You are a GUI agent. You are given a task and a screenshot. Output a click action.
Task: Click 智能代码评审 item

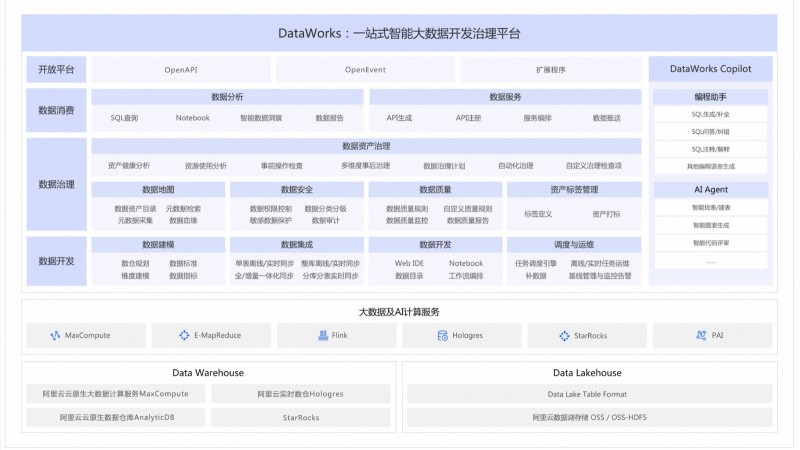[711, 243]
